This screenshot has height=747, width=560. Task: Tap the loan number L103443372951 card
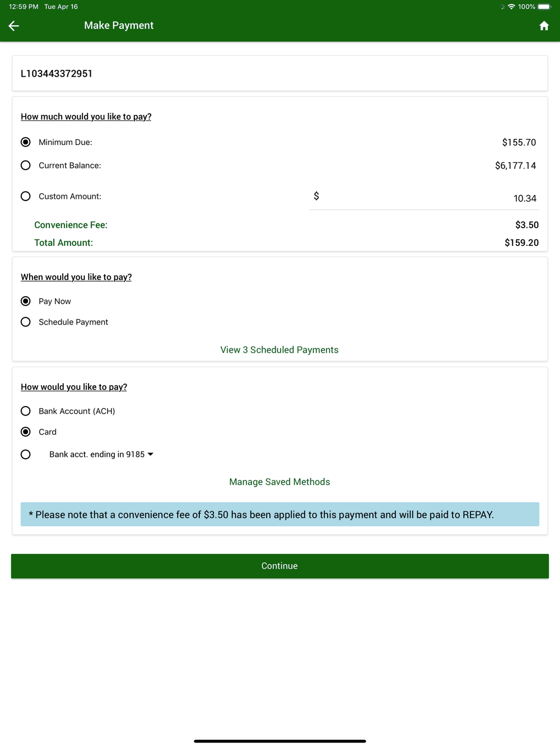(x=279, y=73)
